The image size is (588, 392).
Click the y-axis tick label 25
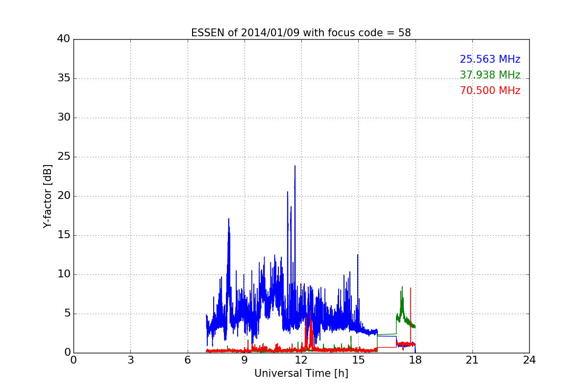click(x=64, y=157)
